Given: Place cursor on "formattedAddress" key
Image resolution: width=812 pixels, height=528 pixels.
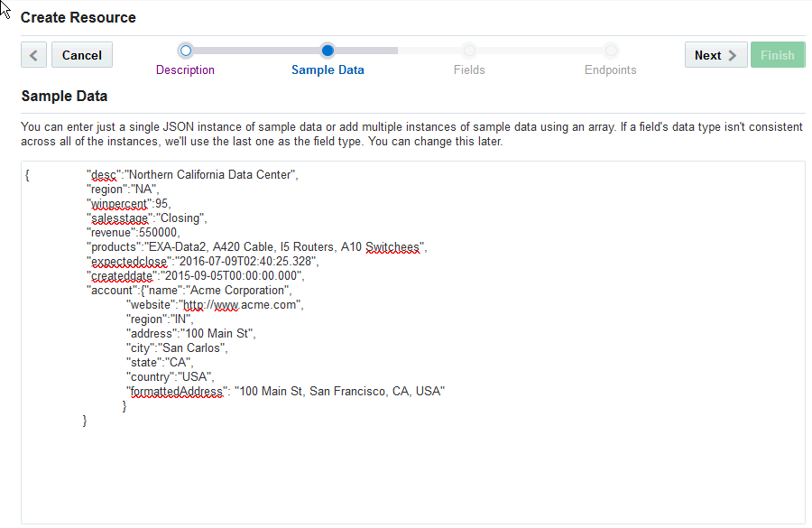Looking at the screenshot, I should [176, 391].
